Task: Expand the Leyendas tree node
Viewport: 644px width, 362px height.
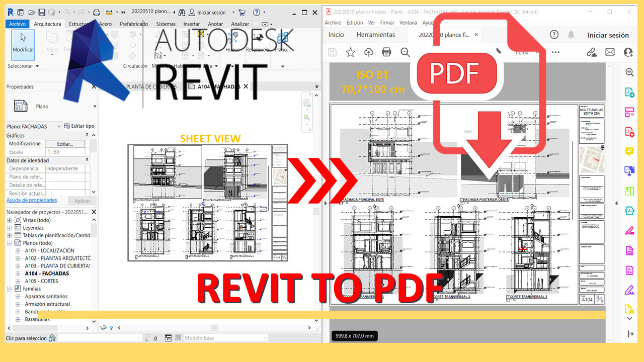Action: 10,228
